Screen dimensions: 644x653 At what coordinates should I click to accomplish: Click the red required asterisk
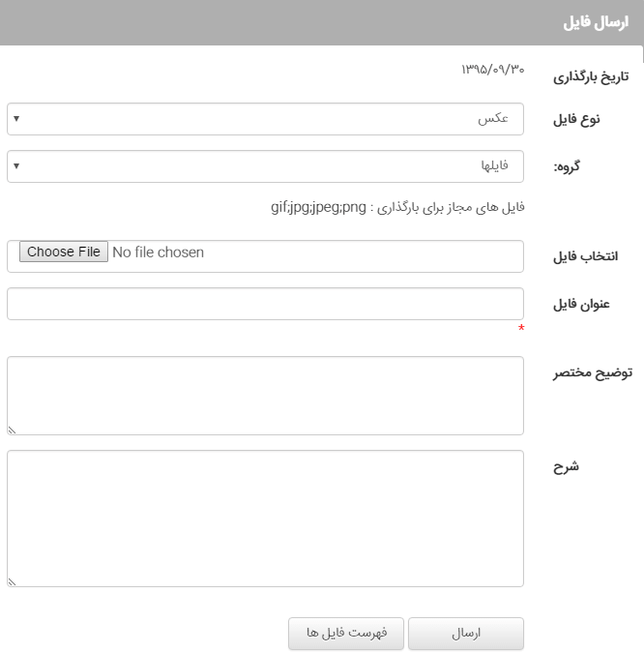tap(521, 330)
